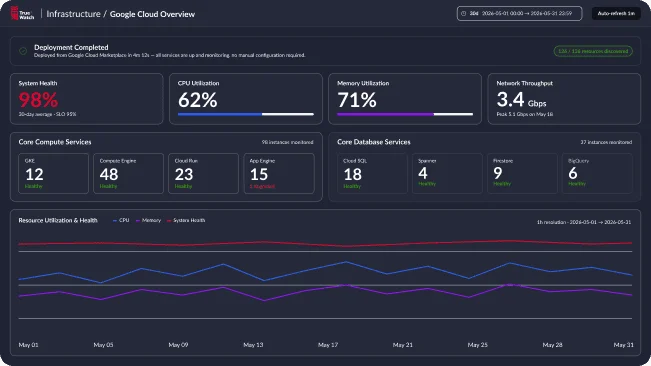Open the 30d time range picker

(x=519, y=13)
